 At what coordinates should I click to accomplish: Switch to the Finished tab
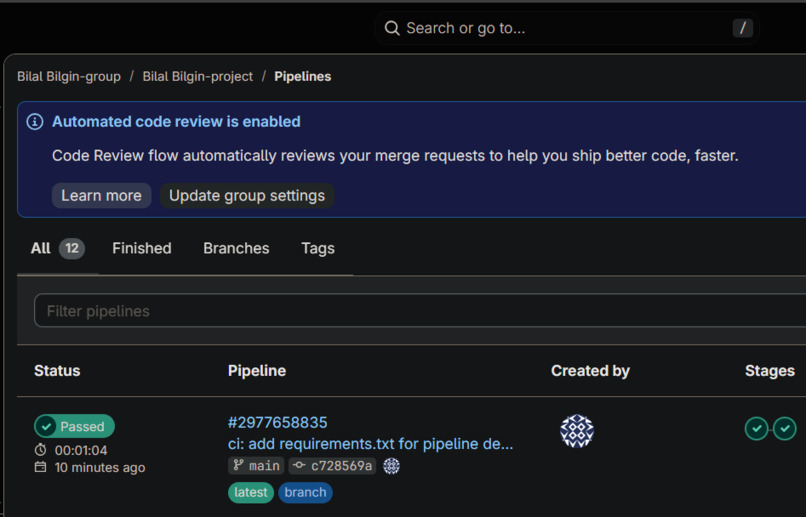(142, 249)
